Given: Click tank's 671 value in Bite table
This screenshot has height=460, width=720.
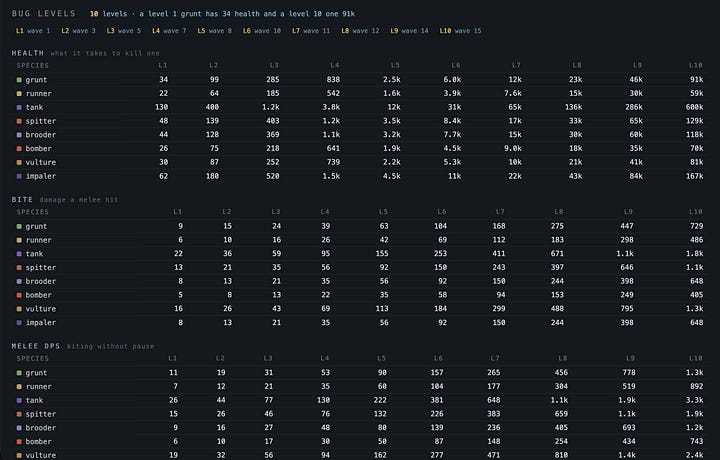Looking at the screenshot, I should [557, 254].
